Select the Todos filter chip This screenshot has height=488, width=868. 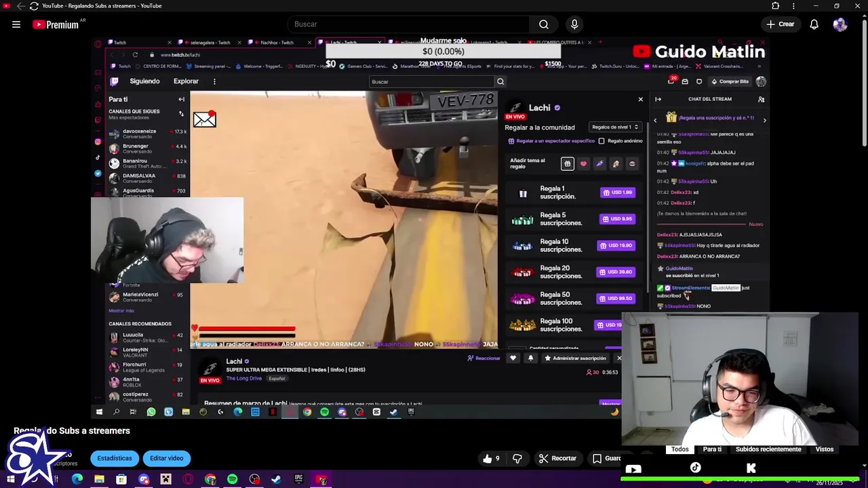[x=679, y=449]
